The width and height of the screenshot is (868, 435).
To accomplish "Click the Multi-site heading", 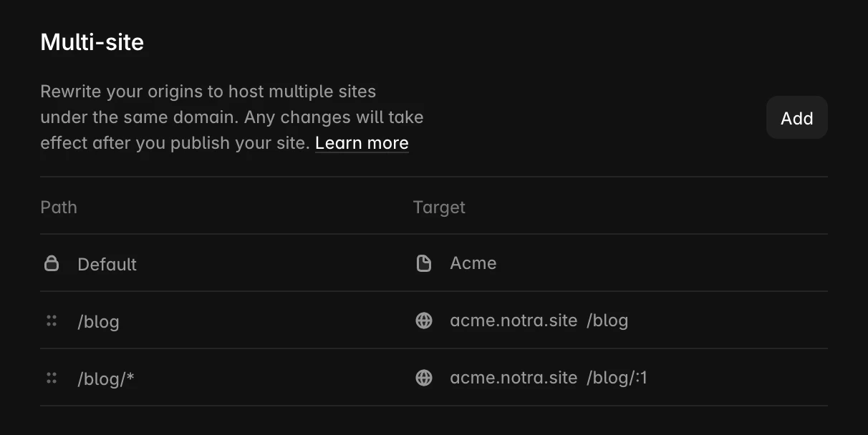I will (x=92, y=42).
